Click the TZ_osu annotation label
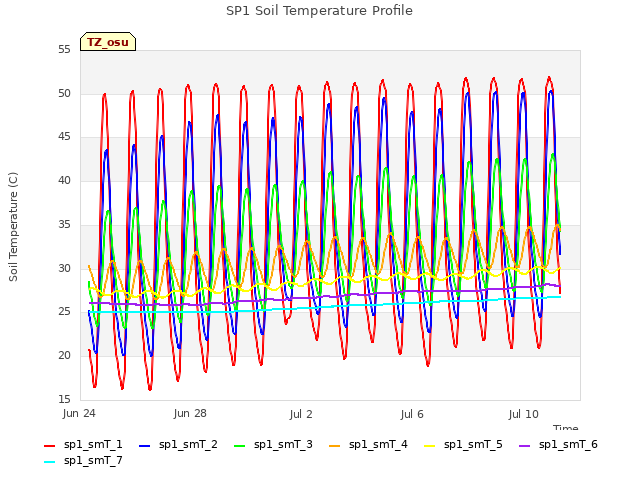Screen dimensions: 640x480 tap(108, 42)
